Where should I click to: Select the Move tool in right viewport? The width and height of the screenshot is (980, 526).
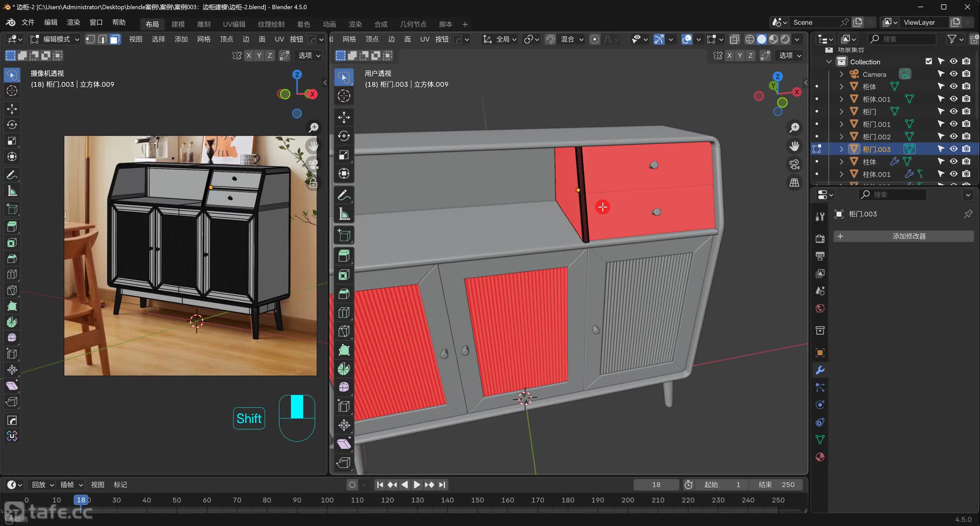[344, 117]
